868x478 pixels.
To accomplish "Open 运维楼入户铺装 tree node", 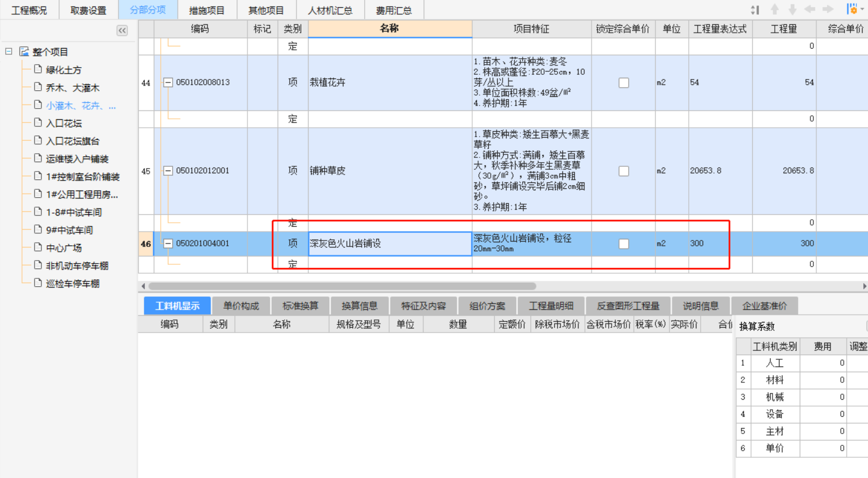I will click(78, 159).
